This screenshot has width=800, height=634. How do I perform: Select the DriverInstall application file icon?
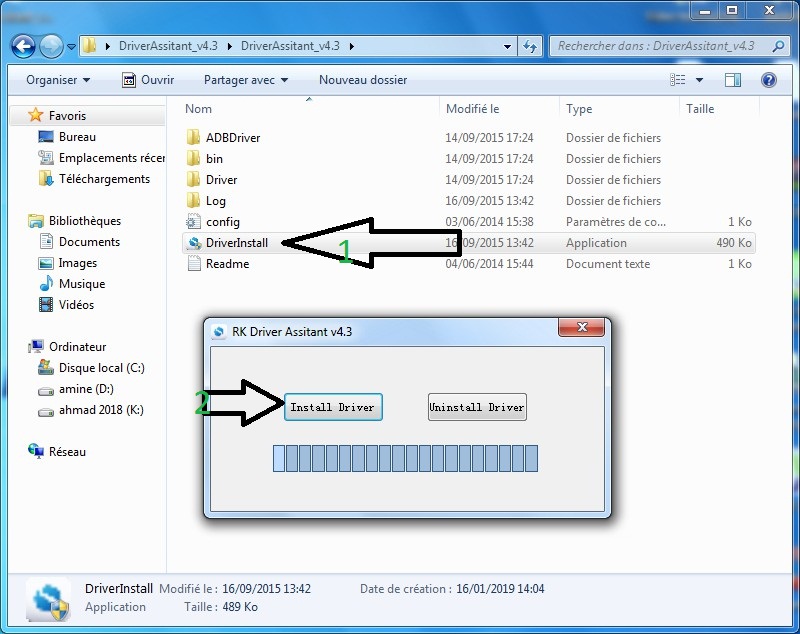[x=194, y=243]
